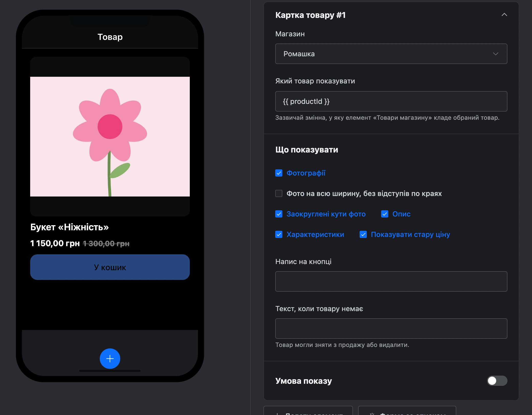Tap the У кошик button in preview
Viewport: 532px width, 415px height.
pos(110,267)
